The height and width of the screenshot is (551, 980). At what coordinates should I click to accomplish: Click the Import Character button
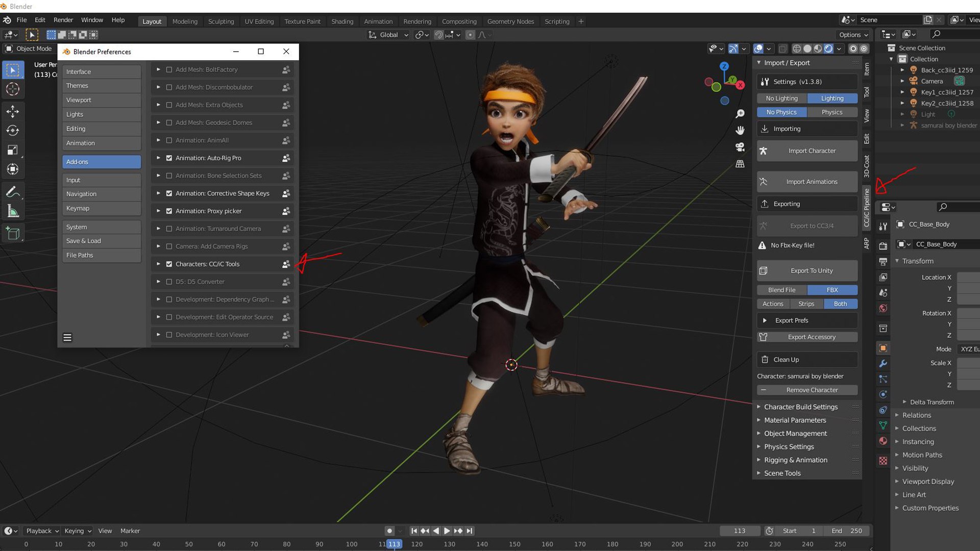807,151
